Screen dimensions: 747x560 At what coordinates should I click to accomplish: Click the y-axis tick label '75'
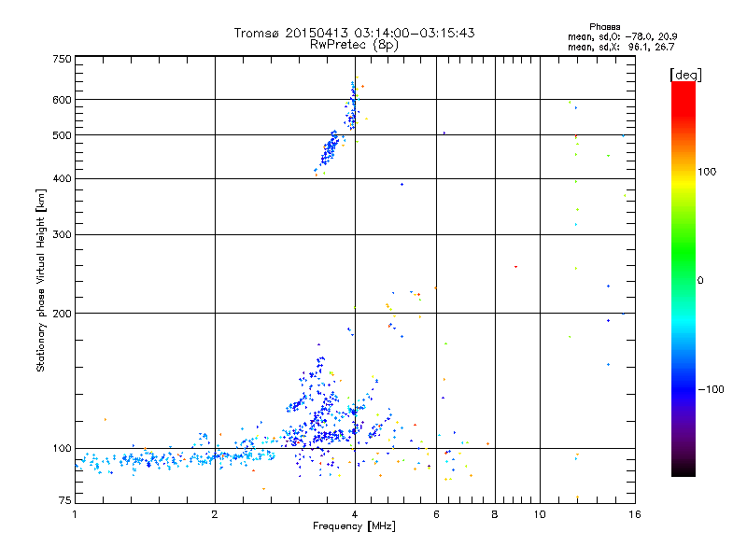click(x=64, y=500)
